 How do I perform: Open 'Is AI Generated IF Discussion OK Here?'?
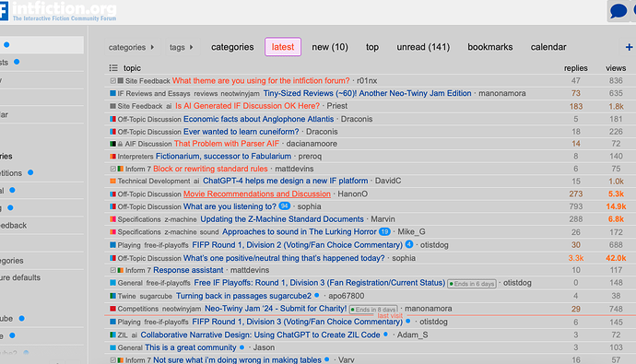point(247,106)
